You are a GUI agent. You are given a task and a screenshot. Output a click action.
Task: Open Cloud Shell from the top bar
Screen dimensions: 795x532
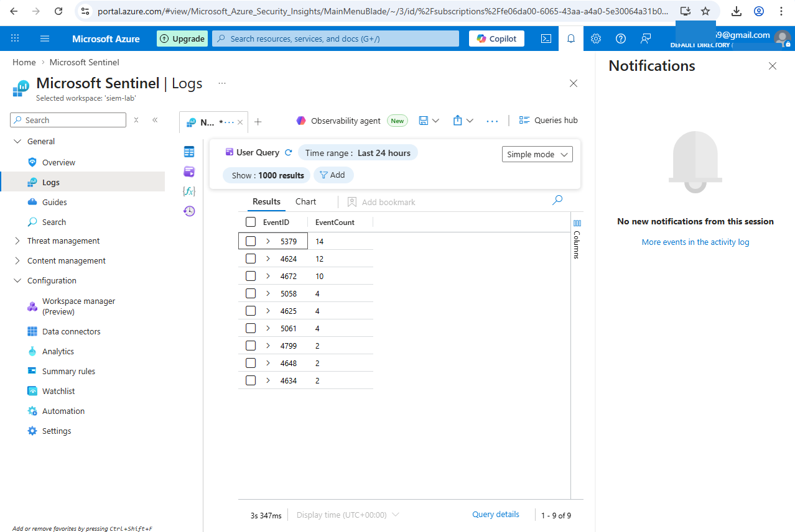pos(546,39)
